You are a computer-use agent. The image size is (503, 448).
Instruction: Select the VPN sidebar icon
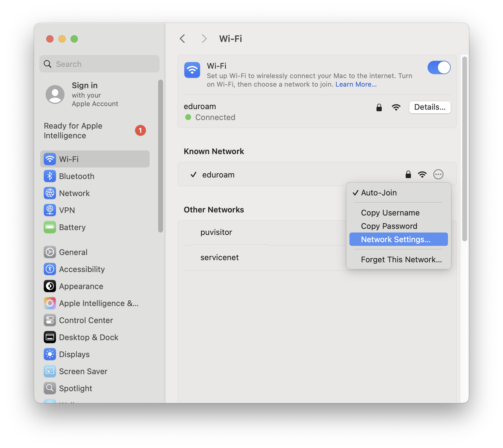50,210
